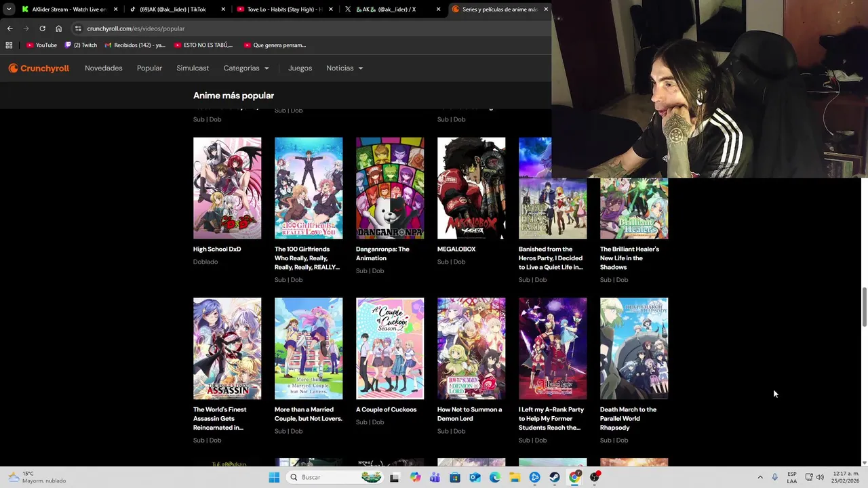Open High School DxD poster
Viewport: 868px width, 488px height.
coord(227,188)
